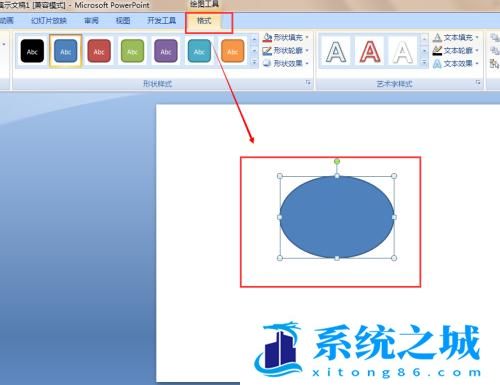
Task: Show previous row of shape styles gallery
Action: pos(254,40)
